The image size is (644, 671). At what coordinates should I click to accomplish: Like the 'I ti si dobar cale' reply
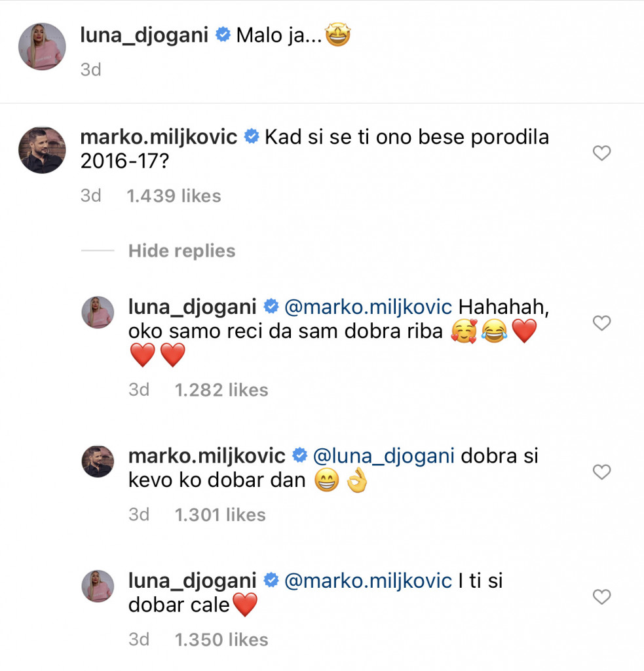[x=601, y=596]
